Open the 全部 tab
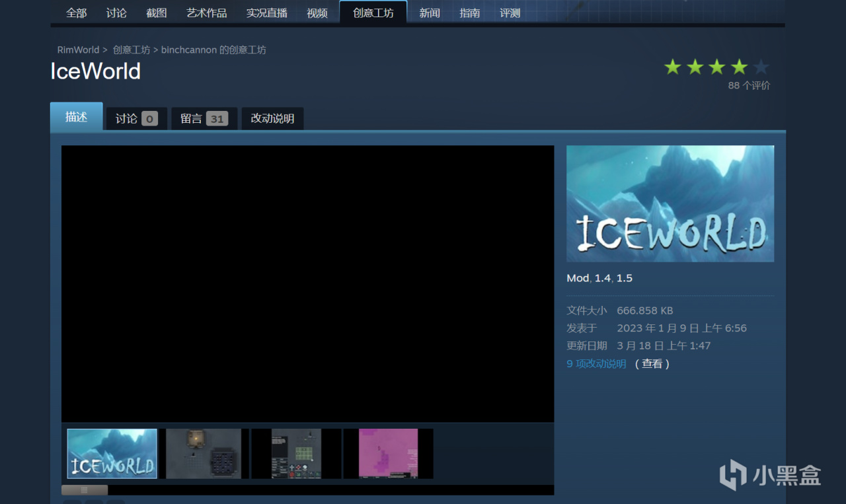 (77, 13)
